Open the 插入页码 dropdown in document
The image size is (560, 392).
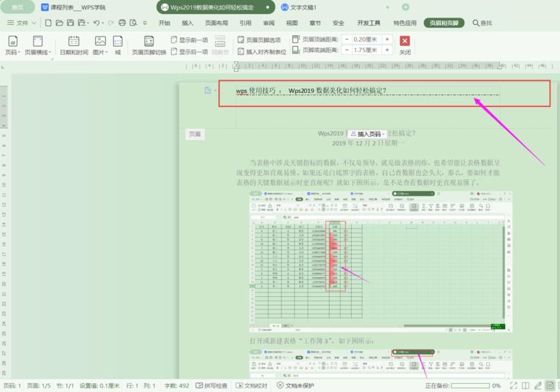click(x=368, y=134)
